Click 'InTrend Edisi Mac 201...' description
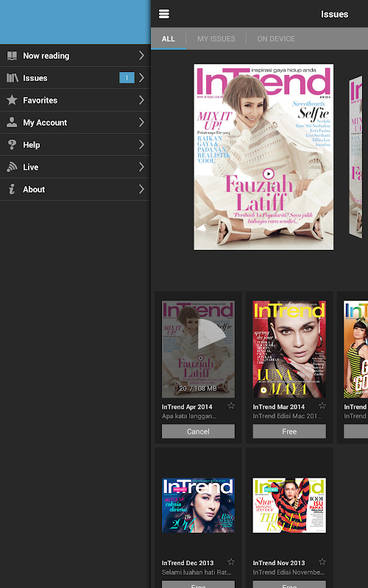This screenshot has width=368, height=588. tap(287, 416)
